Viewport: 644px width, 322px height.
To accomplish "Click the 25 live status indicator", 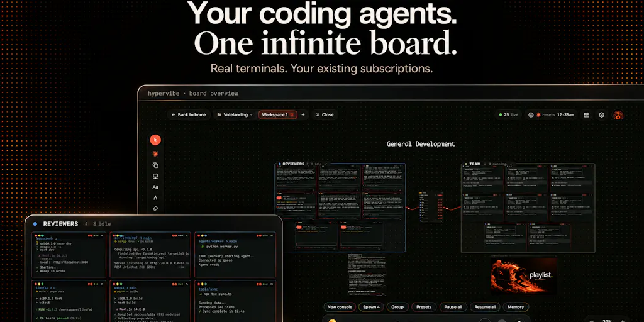I will (508, 115).
